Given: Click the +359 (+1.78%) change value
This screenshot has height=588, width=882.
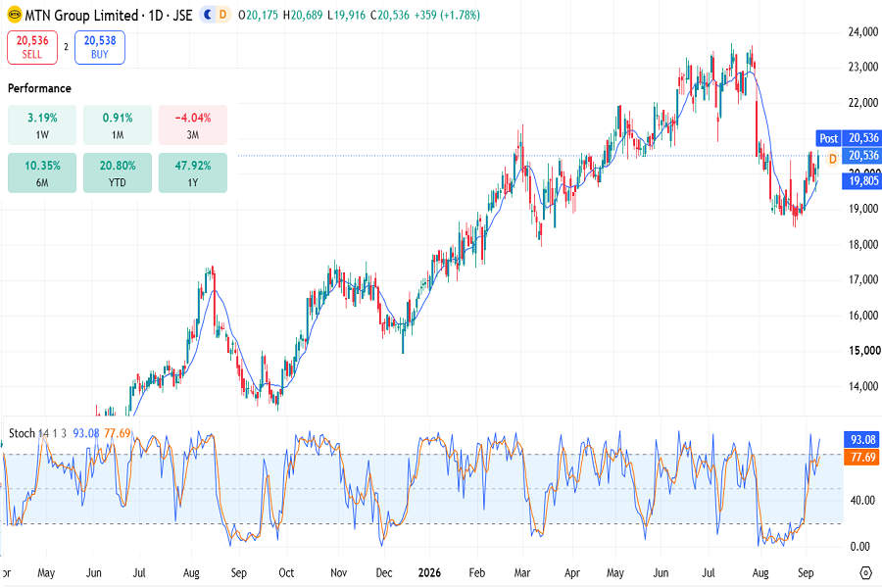Looking at the screenshot, I should pyautogui.click(x=447, y=16).
